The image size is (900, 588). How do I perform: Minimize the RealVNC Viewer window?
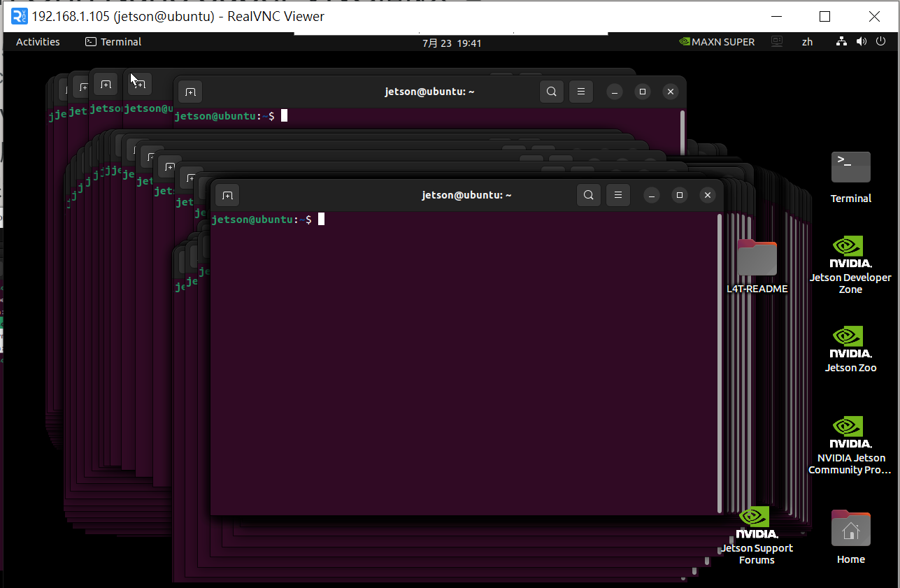coord(775,16)
